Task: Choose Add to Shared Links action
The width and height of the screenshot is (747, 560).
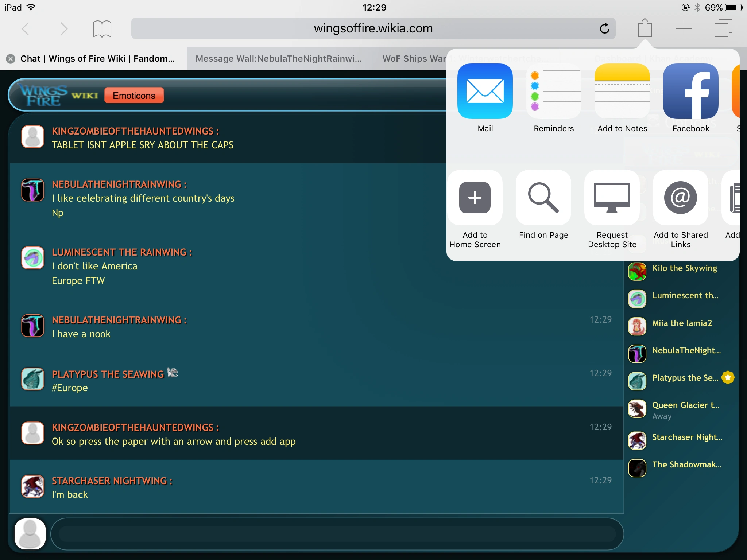Action: point(680,198)
